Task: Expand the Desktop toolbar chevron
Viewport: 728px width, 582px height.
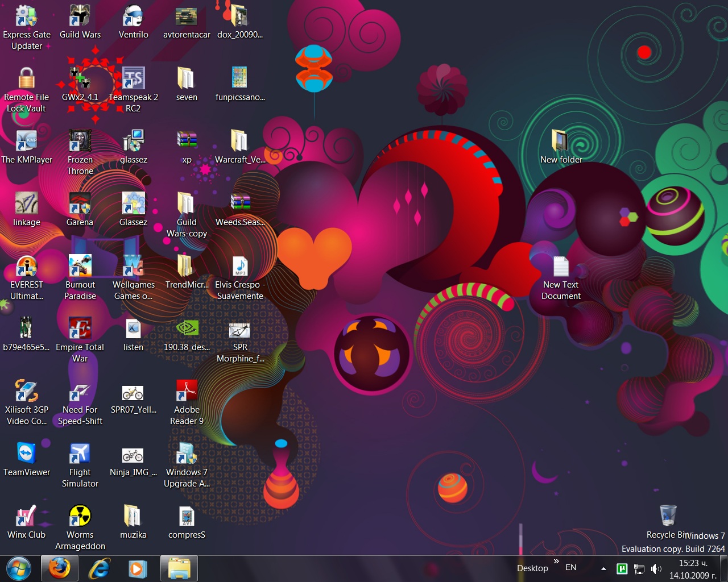Action: pos(556,562)
